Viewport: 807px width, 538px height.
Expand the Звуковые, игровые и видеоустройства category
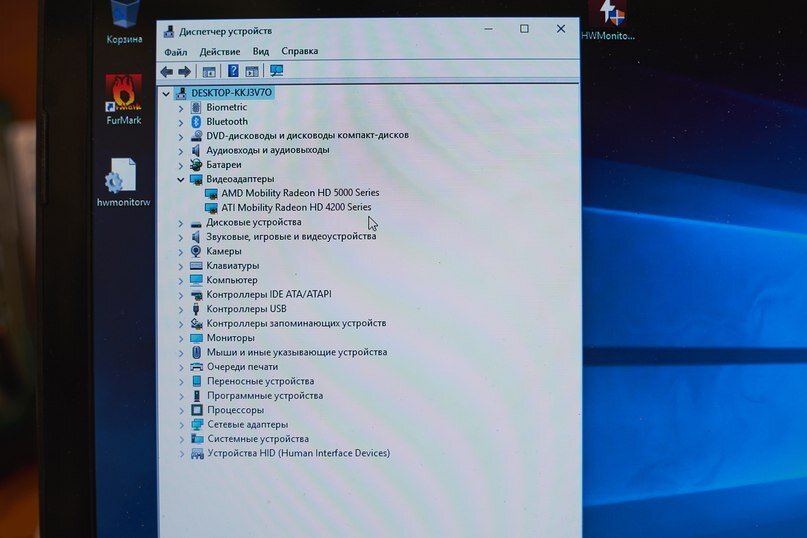[x=181, y=238]
